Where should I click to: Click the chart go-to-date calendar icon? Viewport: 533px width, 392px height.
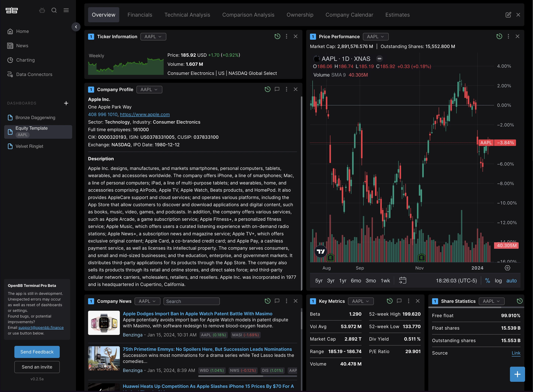402,280
